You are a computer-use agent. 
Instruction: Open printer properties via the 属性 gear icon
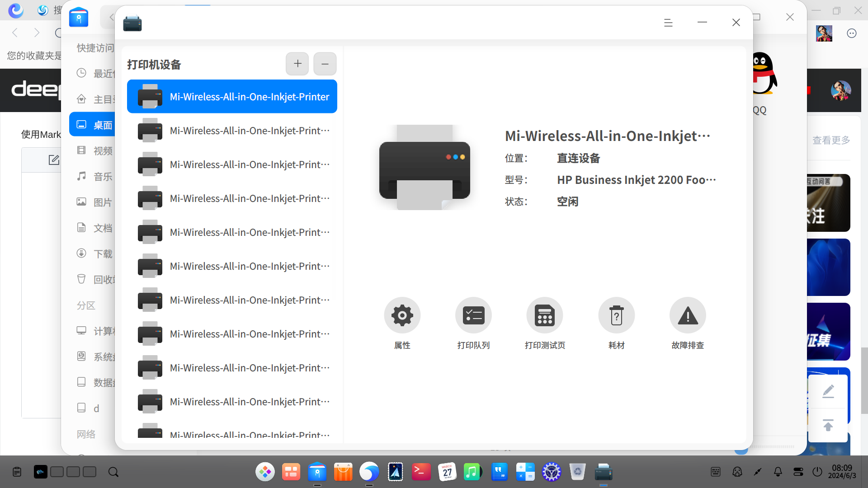pyautogui.click(x=402, y=315)
